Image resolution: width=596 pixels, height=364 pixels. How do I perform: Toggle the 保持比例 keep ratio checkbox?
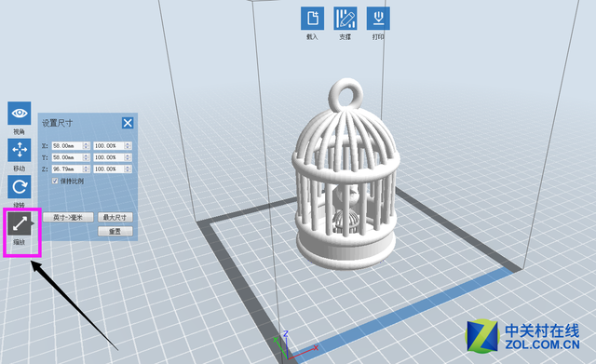(55, 181)
